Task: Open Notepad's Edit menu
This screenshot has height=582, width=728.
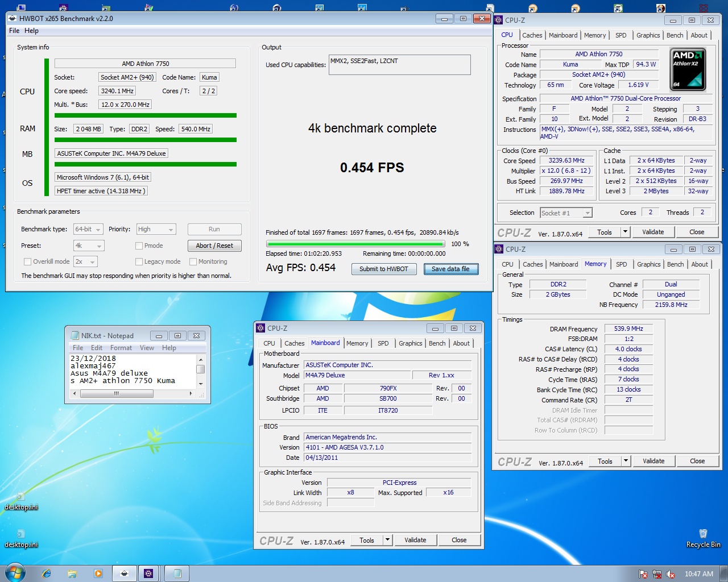Action: coord(97,348)
